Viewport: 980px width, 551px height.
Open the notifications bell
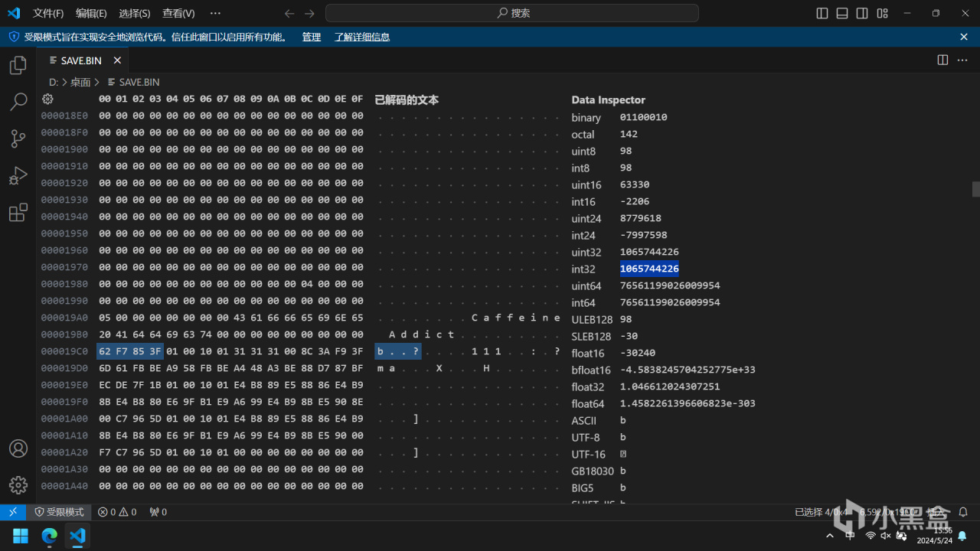963,512
